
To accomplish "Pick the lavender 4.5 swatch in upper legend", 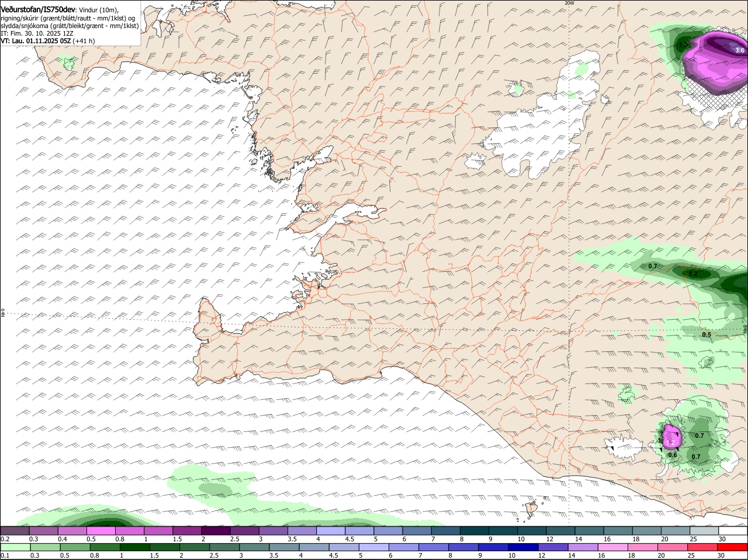I will click(360, 530).
